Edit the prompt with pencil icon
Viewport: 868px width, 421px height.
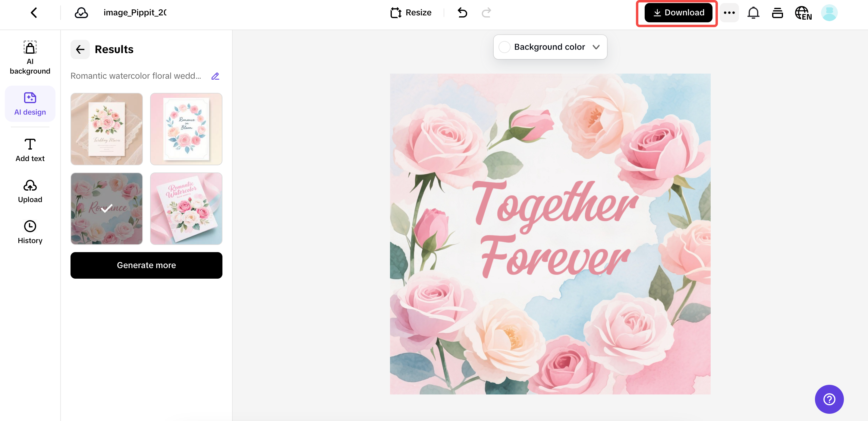point(215,76)
